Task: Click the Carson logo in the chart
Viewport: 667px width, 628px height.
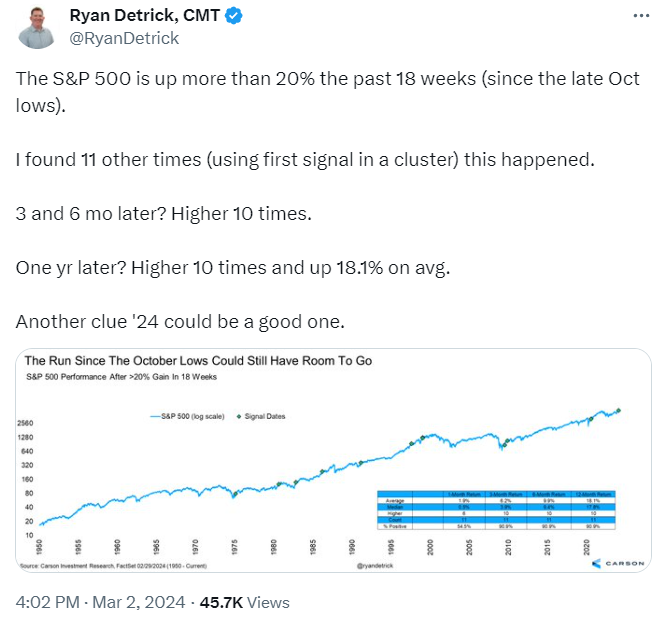Action: click(x=610, y=563)
